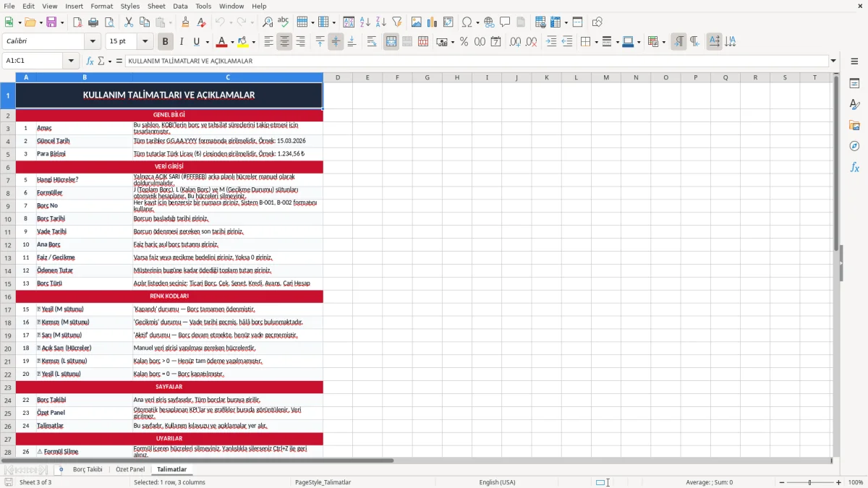Insert Comment speech bubble icon
This screenshot has height=488, width=868.
click(506, 22)
